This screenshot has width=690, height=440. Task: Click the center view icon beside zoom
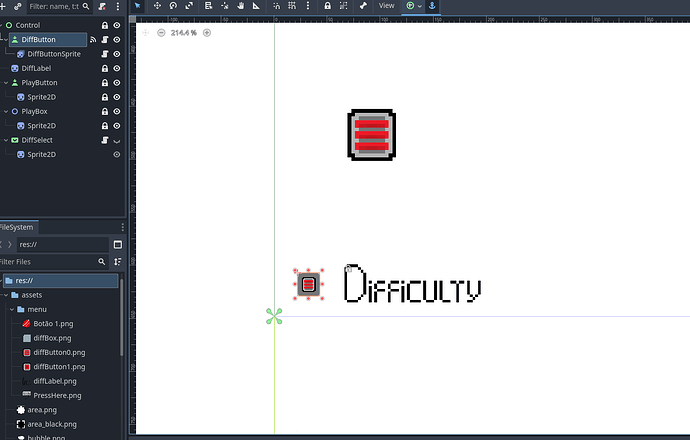point(146,33)
